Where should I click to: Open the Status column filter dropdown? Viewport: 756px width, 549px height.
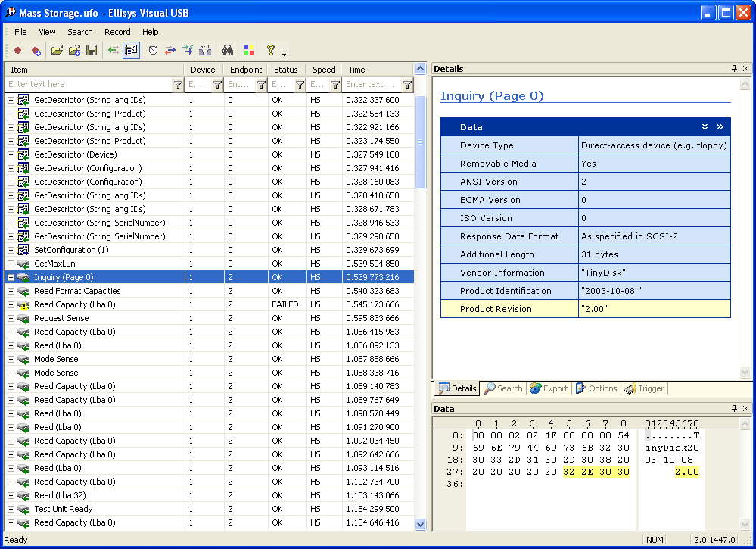[x=300, y=85]
